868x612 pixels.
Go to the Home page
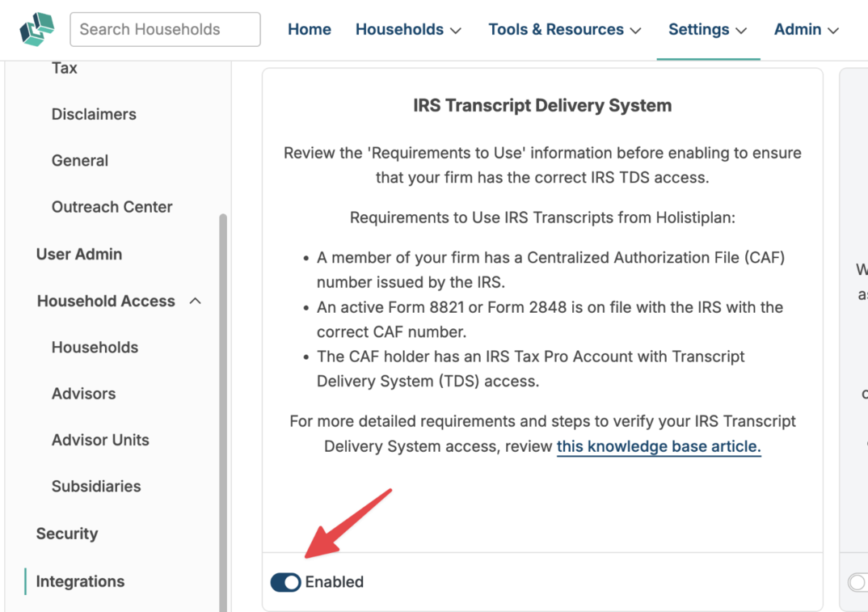click(x=310, y=29)
